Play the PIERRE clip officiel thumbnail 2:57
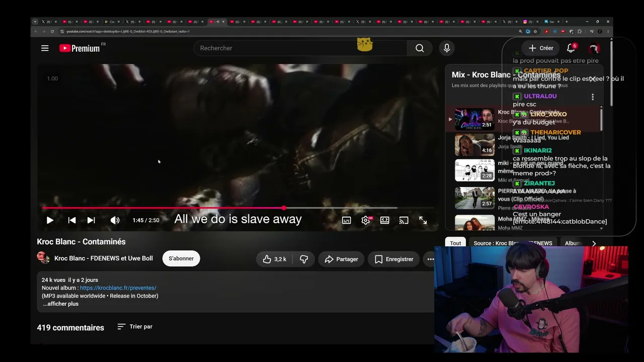The width and height of the screenshot is (644, 362). click(x=474, y=198)
